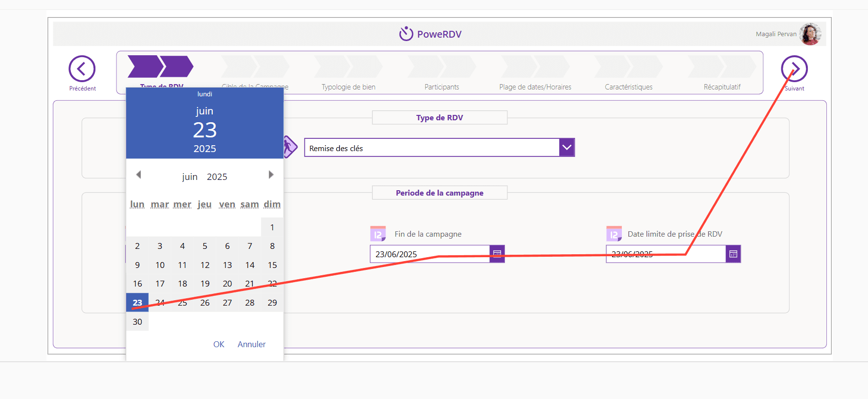This screenshot has width=868, height=399.
Task: Click the walking person icon near Type de RDV
Action: tap(290, 147)
